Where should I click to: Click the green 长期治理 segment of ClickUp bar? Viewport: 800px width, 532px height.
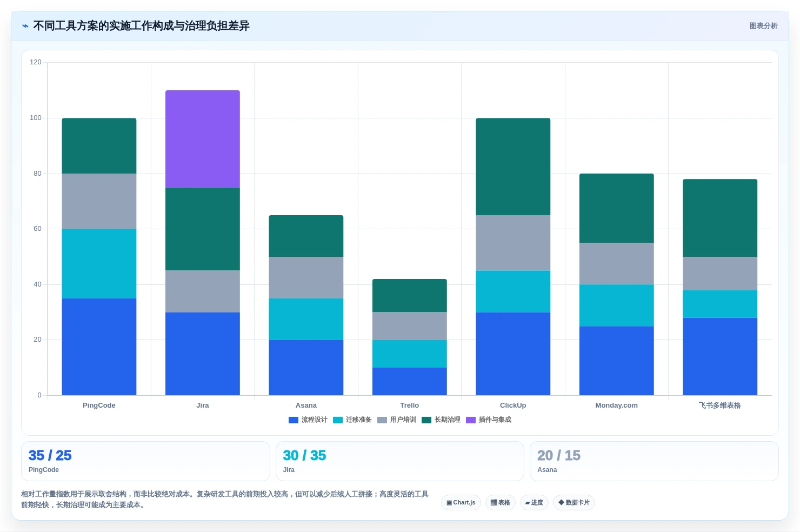[513, 167]
